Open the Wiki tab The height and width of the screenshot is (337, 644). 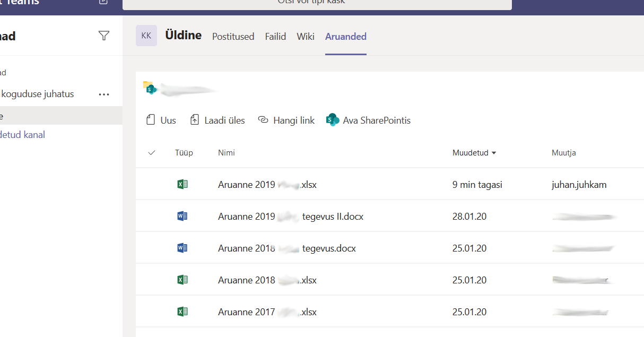[x=306, y=37]
